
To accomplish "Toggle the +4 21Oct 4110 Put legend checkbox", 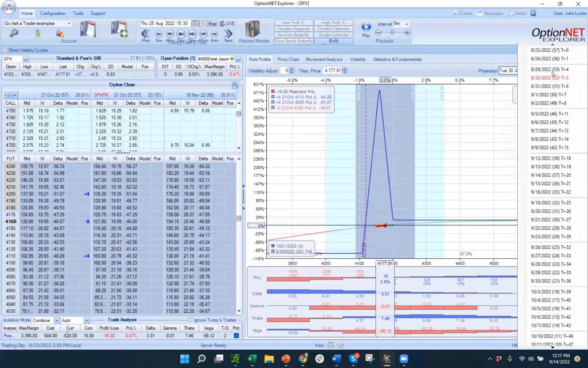I will pos(273,97).
